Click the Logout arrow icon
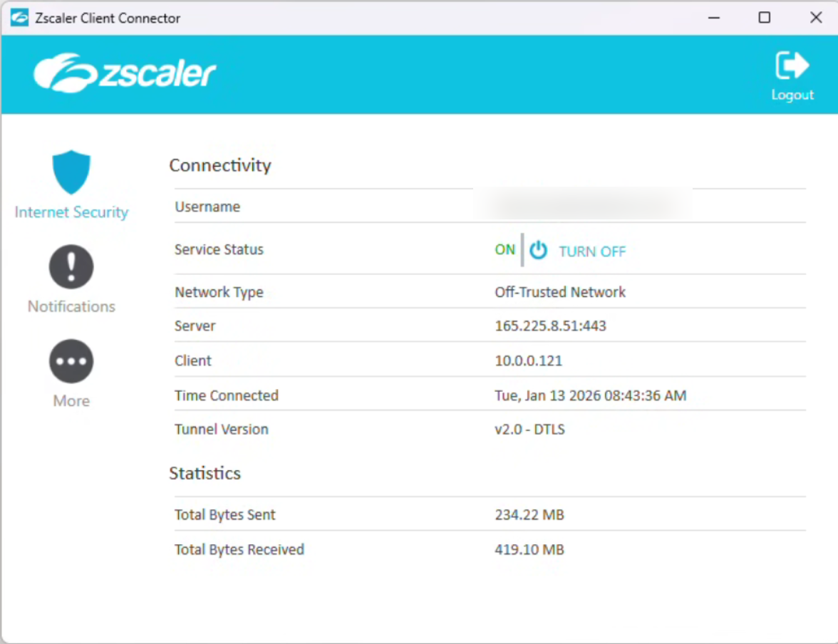Image resolution: width=838 pixels, height=644 pixels. coord(792,66)
